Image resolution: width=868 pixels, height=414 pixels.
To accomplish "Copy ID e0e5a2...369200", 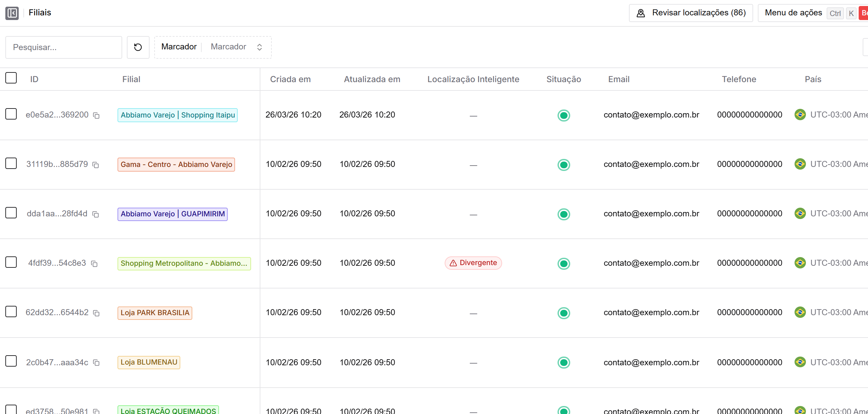I will click(96, 116).
